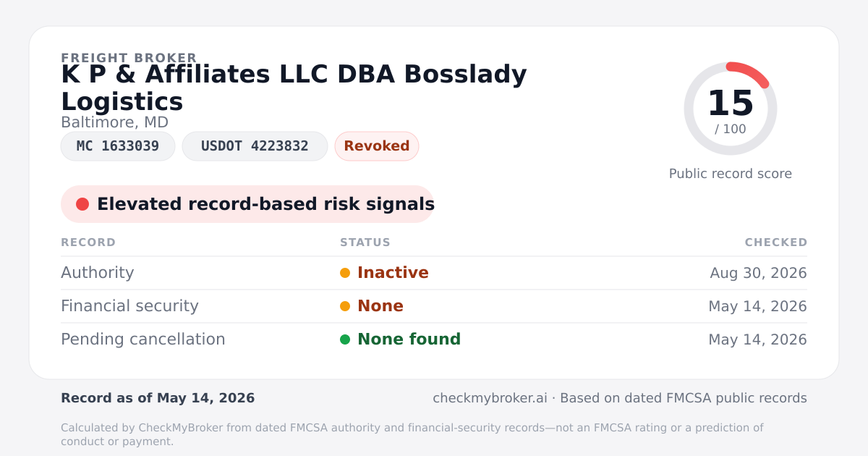The height and width of the screenshot is (456, 868).
Task: Click the Revoked status badge
Action: tap(377, 146)
